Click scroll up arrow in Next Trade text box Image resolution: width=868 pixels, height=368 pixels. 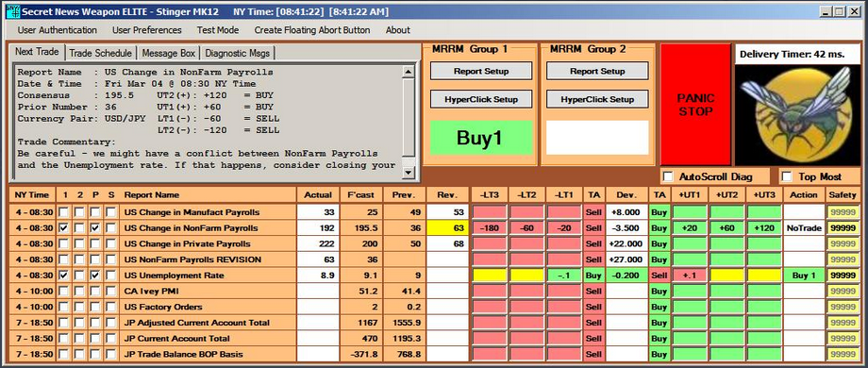tap(409, 72)
